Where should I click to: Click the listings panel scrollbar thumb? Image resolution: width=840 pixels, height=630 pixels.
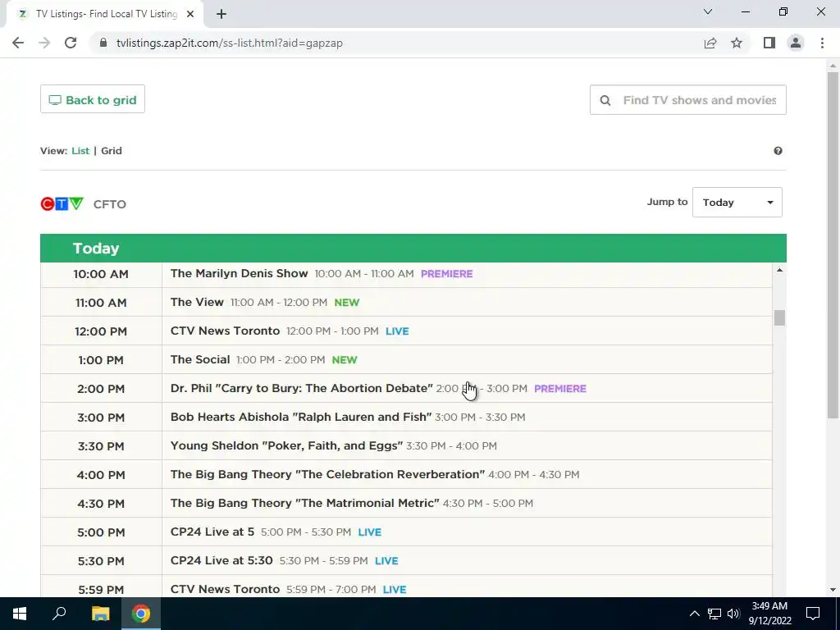click(779, 317)
